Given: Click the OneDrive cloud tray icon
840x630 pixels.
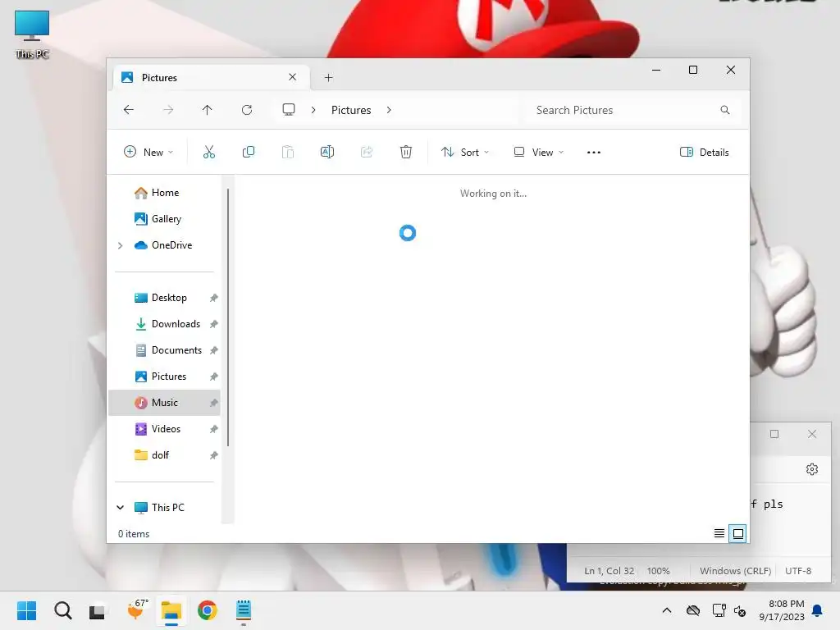Looking at the screenshot, I should [x=693, y=610].
